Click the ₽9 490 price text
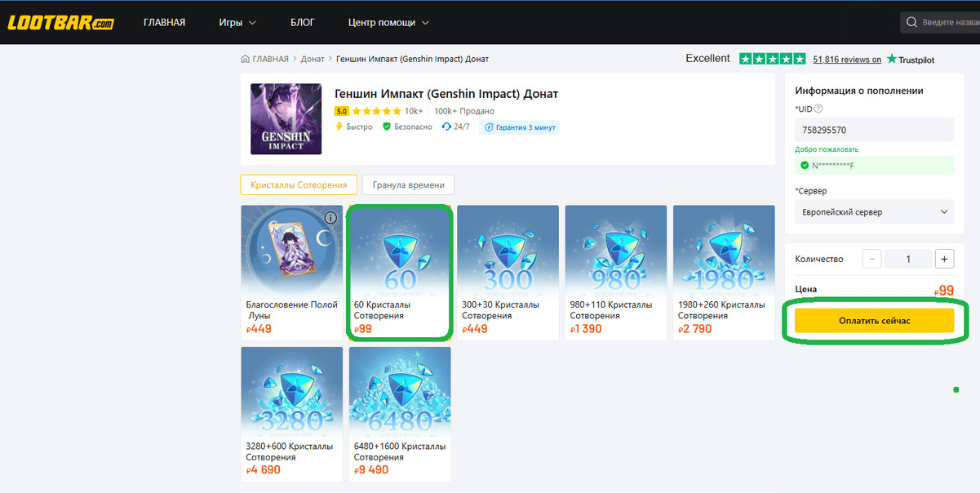Image resolution: width=980 pixels, height=493 pixels. pos(371,470)
